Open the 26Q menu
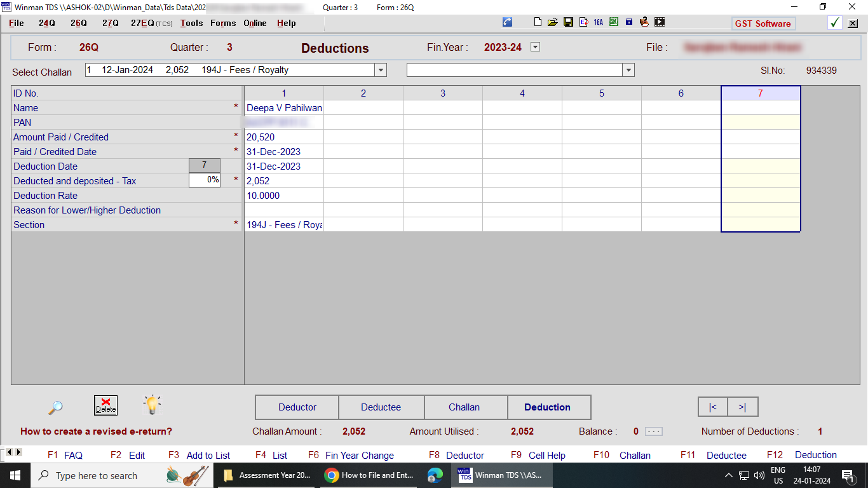868x488 pixels. coord(79,23)
